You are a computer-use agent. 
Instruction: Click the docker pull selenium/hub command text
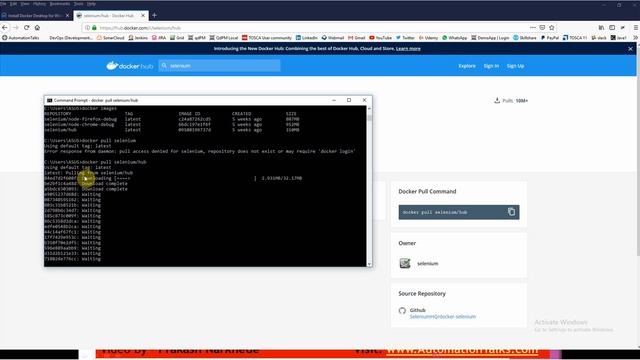(x=435, y=212)
